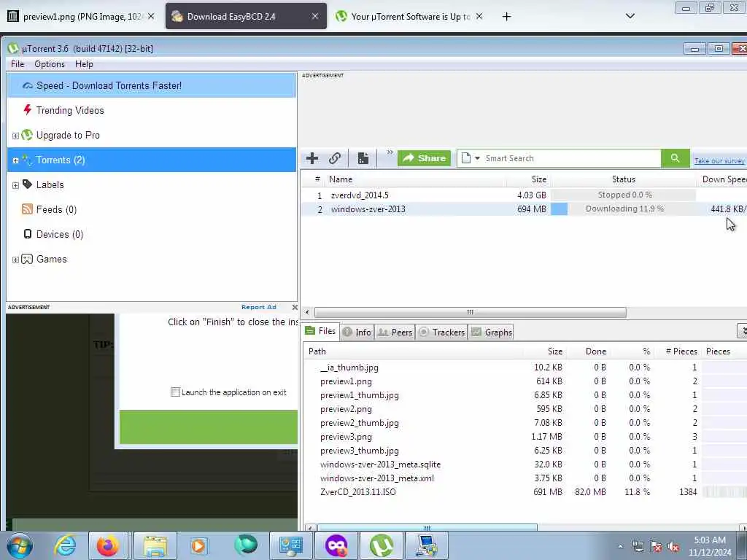The image size is (747, 560).
Task: Click the ZverCD_2013.11.ISO pieces bar
Action: point(724,492)
